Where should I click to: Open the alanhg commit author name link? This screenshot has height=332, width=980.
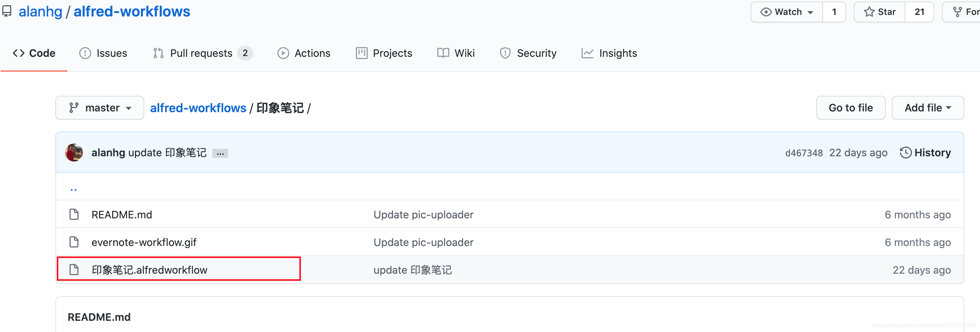(x=108, y=153)
